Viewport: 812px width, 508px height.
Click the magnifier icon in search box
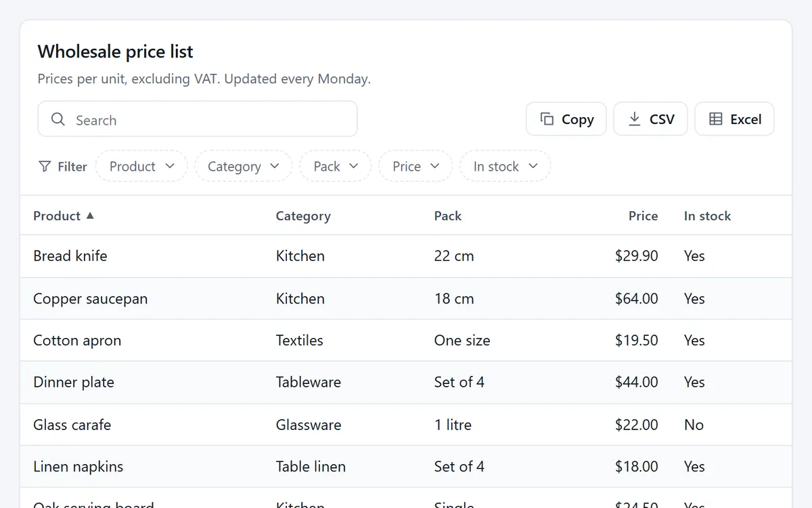coord(58,119)
